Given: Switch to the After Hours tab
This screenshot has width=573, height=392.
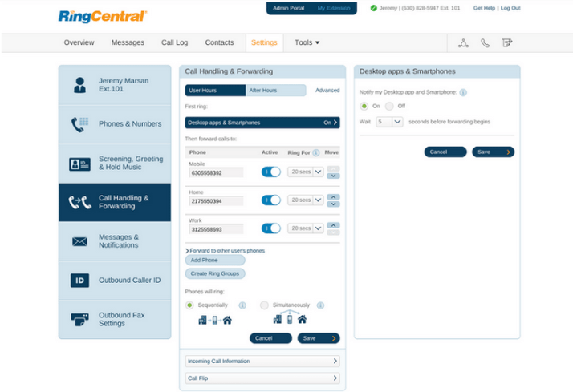Looking at the screenshot, I should pos(275,91).
